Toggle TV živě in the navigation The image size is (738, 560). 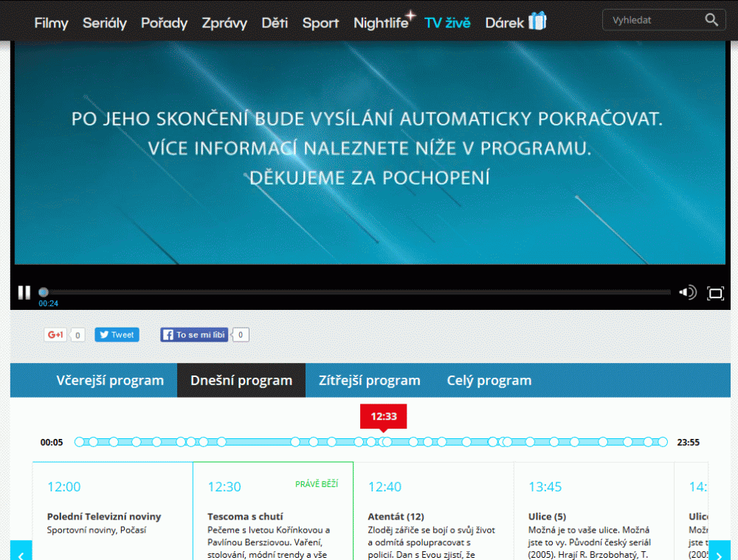click(447, 23)
